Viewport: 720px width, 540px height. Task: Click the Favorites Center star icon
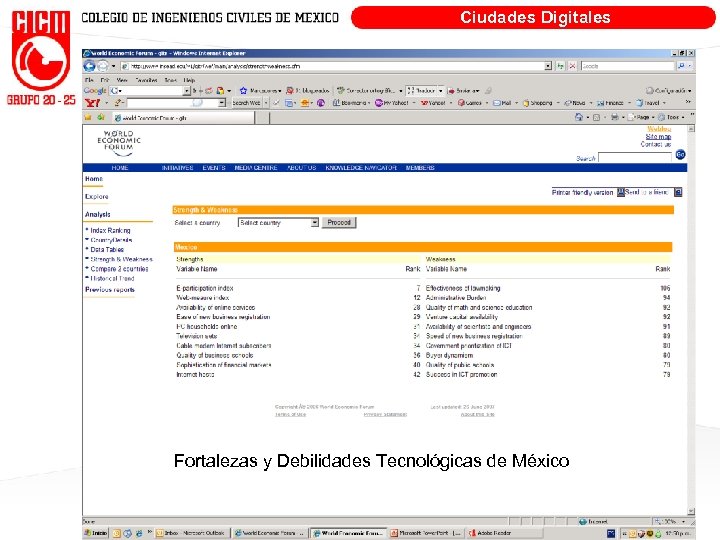click(88, 118)
